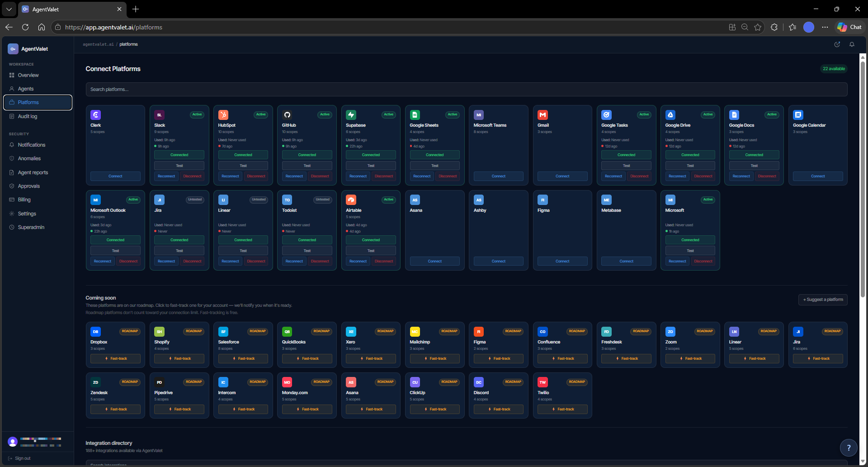The image size is (868, 467).
Task: Click the GitHub platform icon
Action: 287,115
